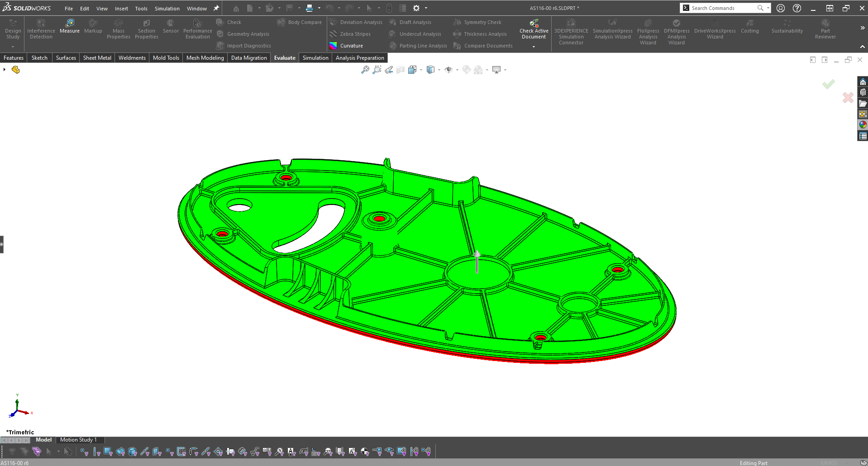Open Custom Properties task pane icon
The width and height of the screenshot is (868, 466).
tap(863, 136)
